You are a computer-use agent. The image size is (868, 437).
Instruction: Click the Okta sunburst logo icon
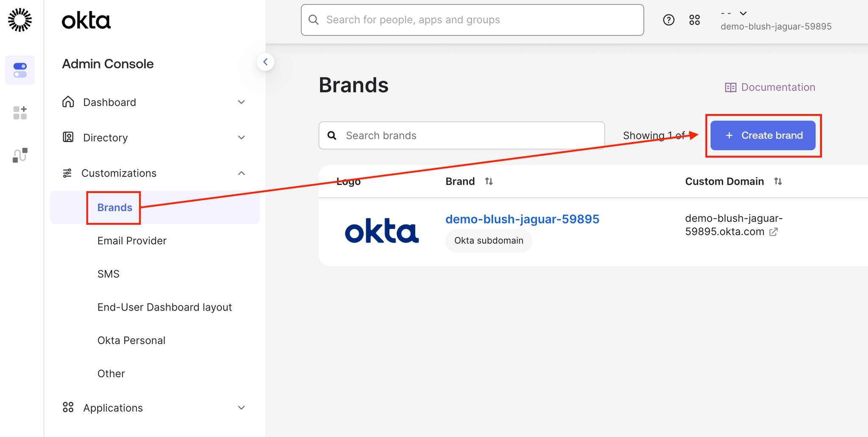20,20
